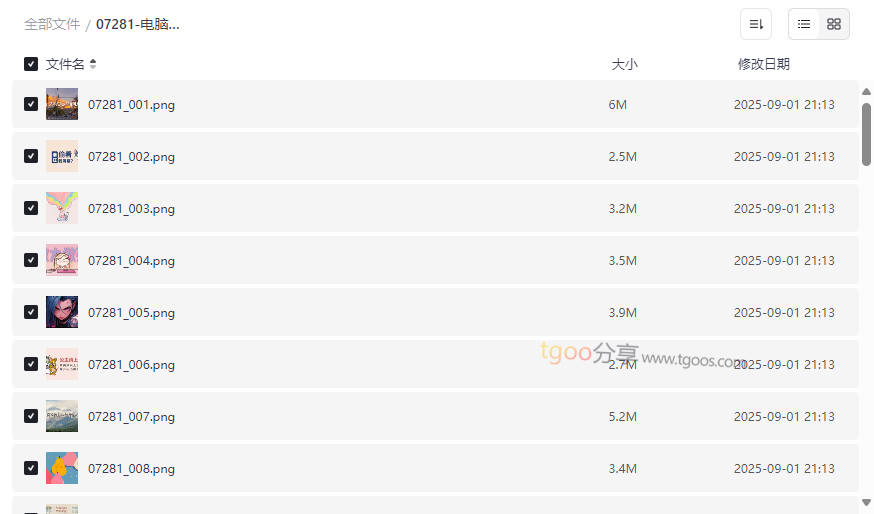Sort files using the 文件名 arrow
The height and width of the screenshot is (514, 874).
tap(93, 64)
